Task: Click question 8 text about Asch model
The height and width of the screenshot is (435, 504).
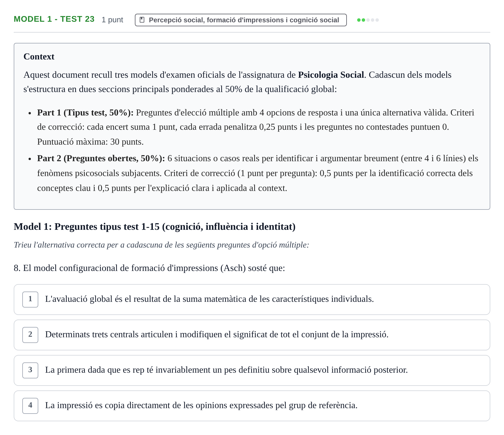Action: point(149,268)
